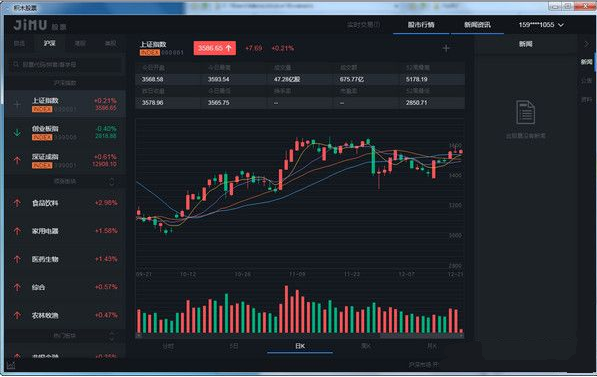Click the large plus icon in the quote header
Viewport: 597px width, 377px height.
[446, 48]
